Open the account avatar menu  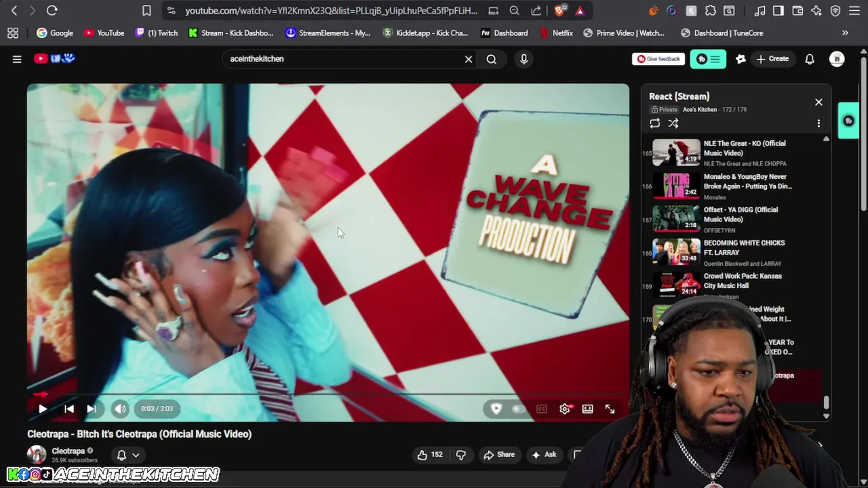coord(837,59)
